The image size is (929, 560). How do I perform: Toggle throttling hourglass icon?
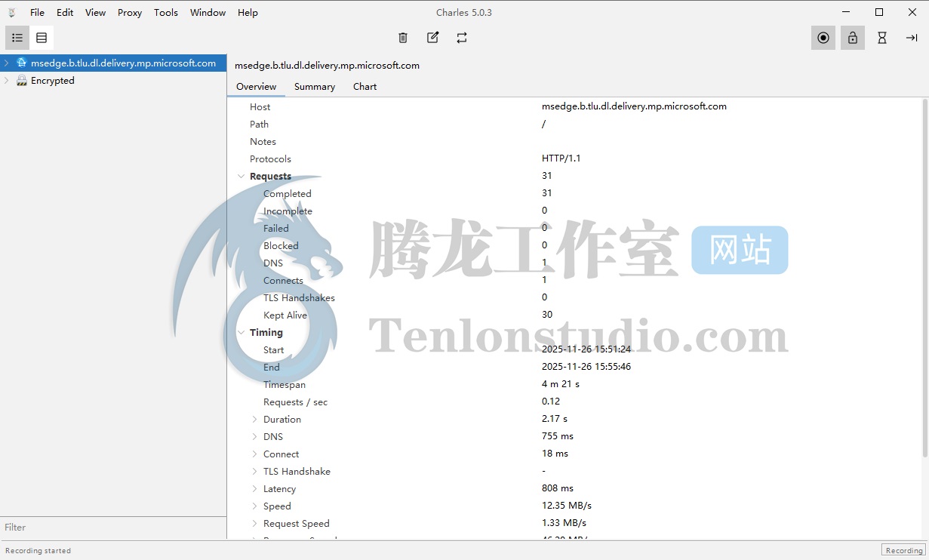pyautogui.click(x=881, y=38)
